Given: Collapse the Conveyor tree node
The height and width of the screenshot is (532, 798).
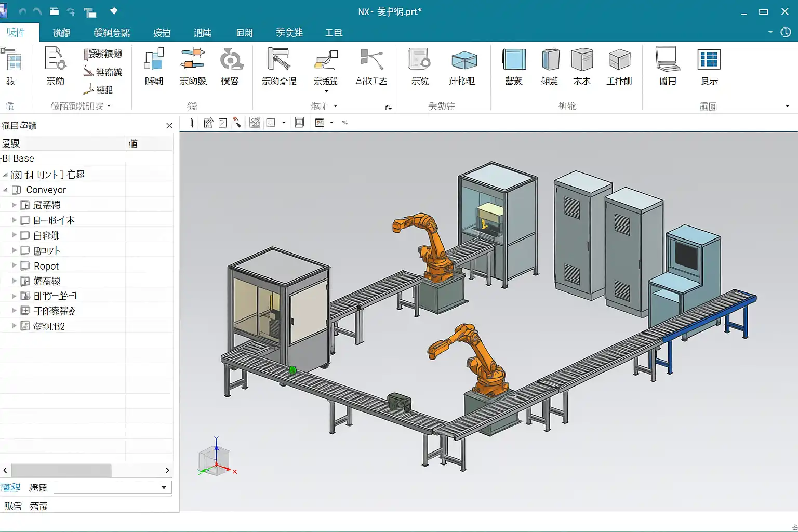Looking at the screenshot, I should point(5,190).
